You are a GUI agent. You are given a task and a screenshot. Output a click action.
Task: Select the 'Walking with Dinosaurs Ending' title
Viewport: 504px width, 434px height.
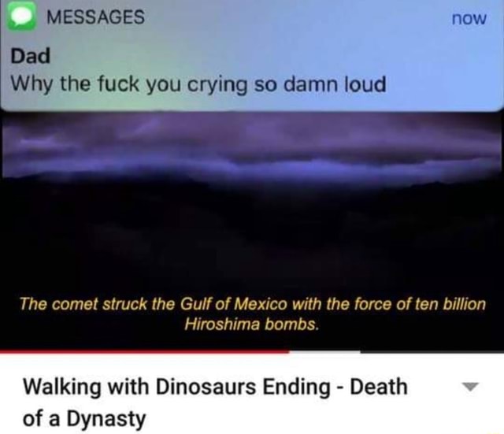tap(176, 387)
